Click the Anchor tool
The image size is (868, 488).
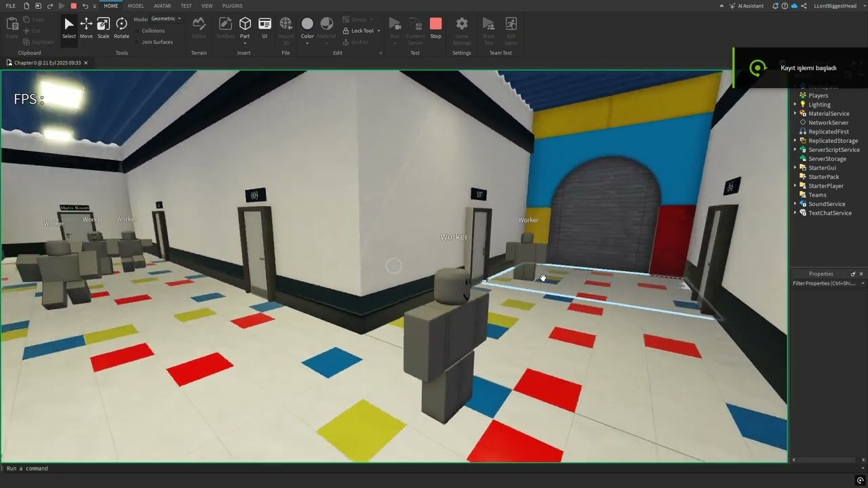355,42
